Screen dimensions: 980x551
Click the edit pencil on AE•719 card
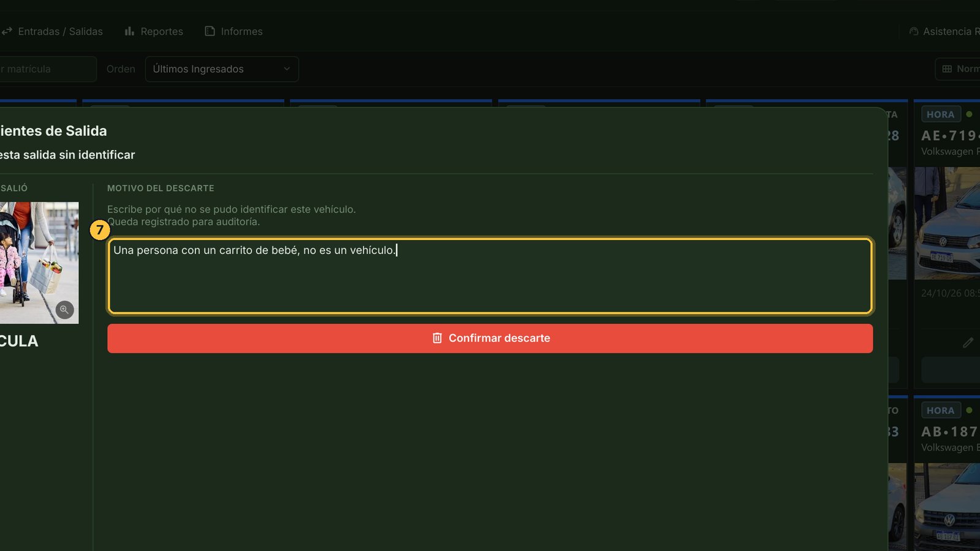pos(968,343)
